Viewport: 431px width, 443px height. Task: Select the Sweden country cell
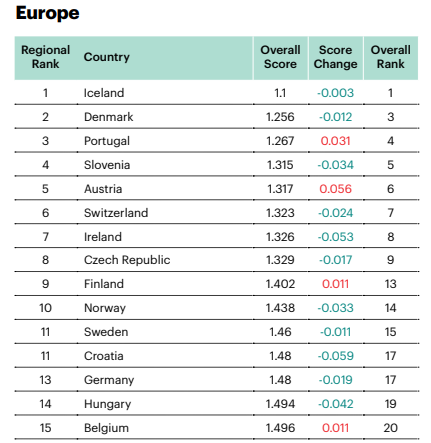click(x=106, y=332)
